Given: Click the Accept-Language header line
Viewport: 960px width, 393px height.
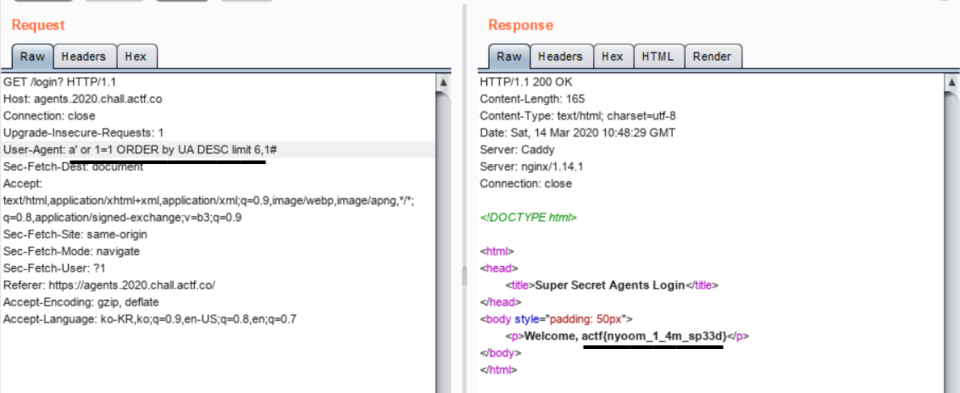Looking at the screenshot, I should [149, 319].
